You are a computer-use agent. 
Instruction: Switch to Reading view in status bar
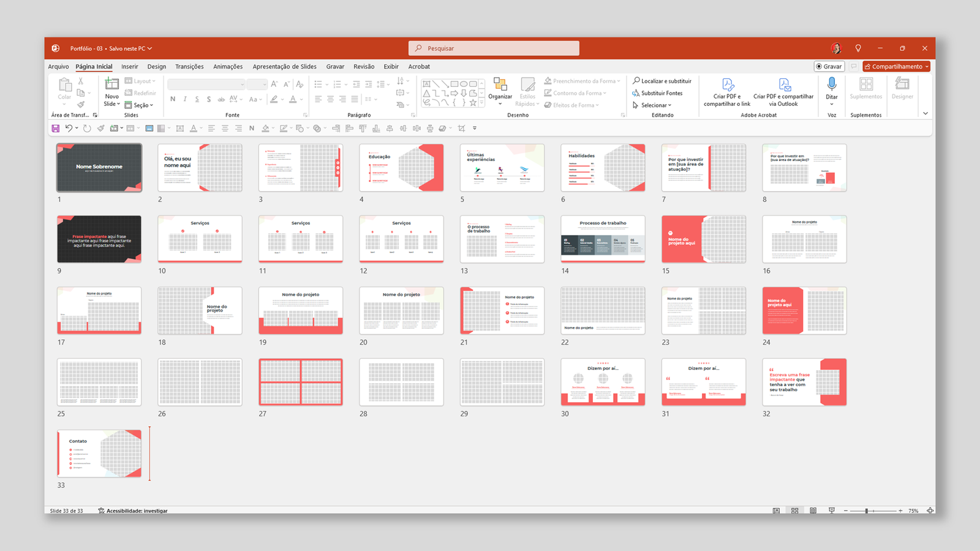click(x=813, y=511)
